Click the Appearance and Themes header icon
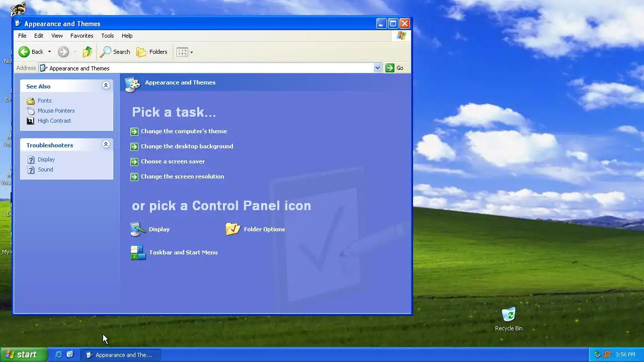Screen dimensions: 644x362 pos(133,84)
